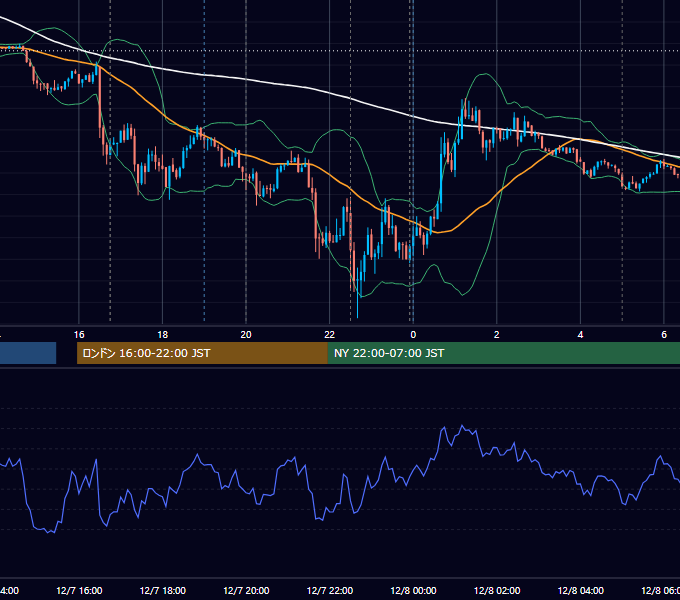Click the 12/7 16:00 date label on the bottom axis
Screen dimensions: 680x600
[x=79, y=590]
